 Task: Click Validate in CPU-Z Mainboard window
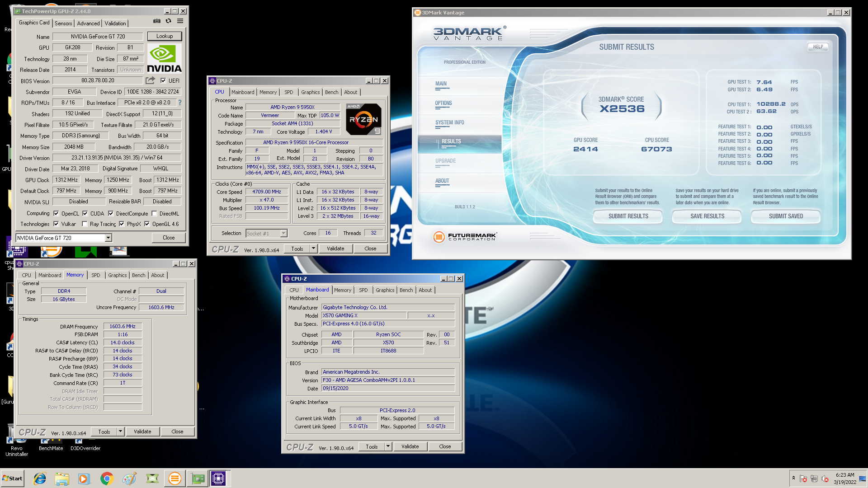pos(410,446)
